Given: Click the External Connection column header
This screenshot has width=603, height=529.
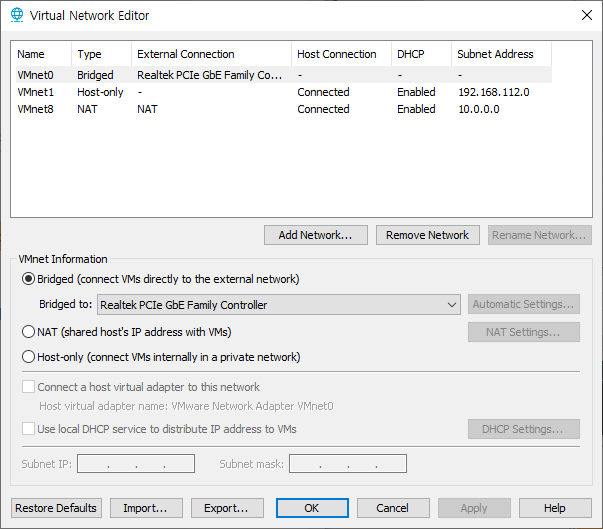Looking at the screenshot, I should (211, 54).
